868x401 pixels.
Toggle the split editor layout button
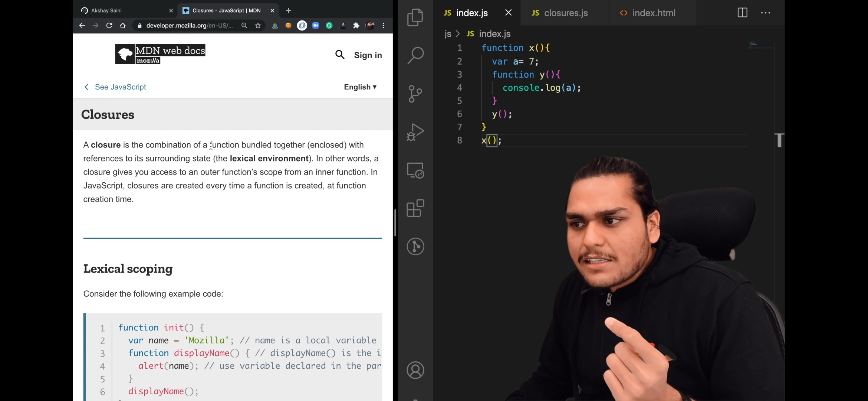click(x=742, y=13)
